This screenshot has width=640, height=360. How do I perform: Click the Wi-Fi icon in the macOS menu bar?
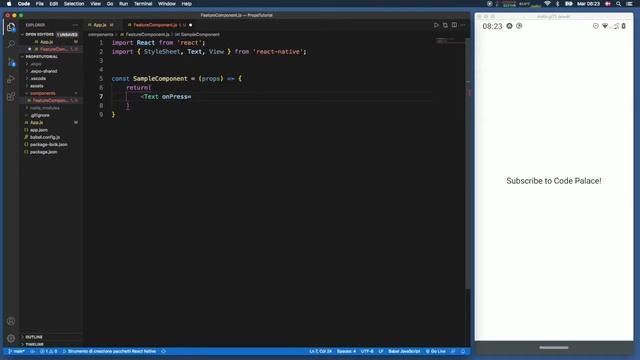pos(547,4)
